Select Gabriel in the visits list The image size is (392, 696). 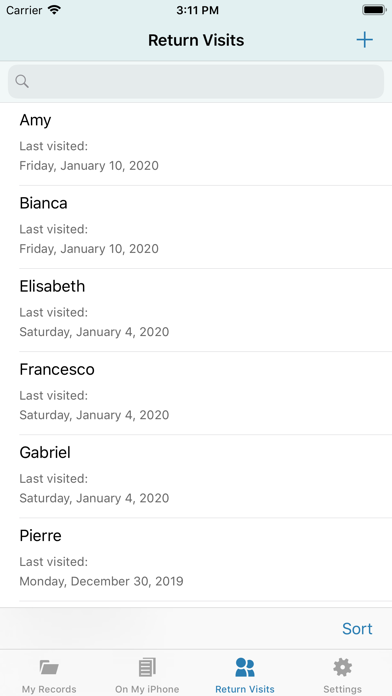pyautogui.click(x=196, y=476)
